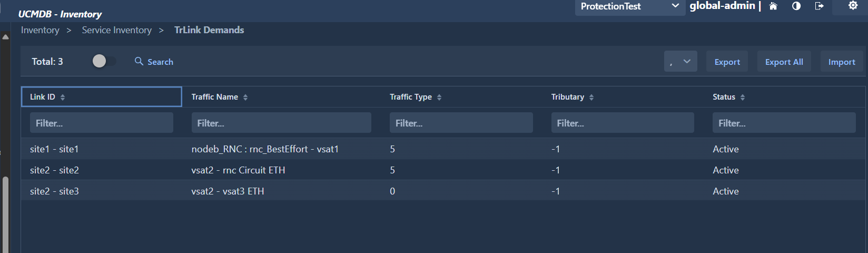Navigate to Inventory breadcrumb

tap(40, 30)
